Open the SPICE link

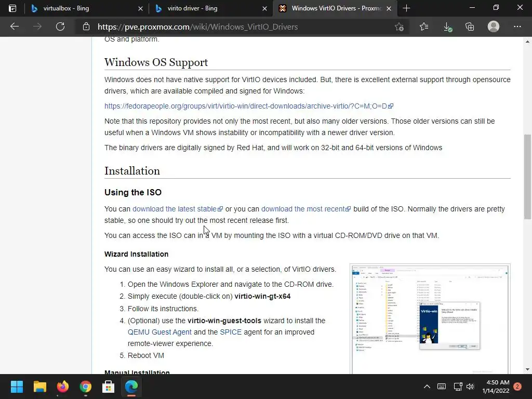[231, 332]
